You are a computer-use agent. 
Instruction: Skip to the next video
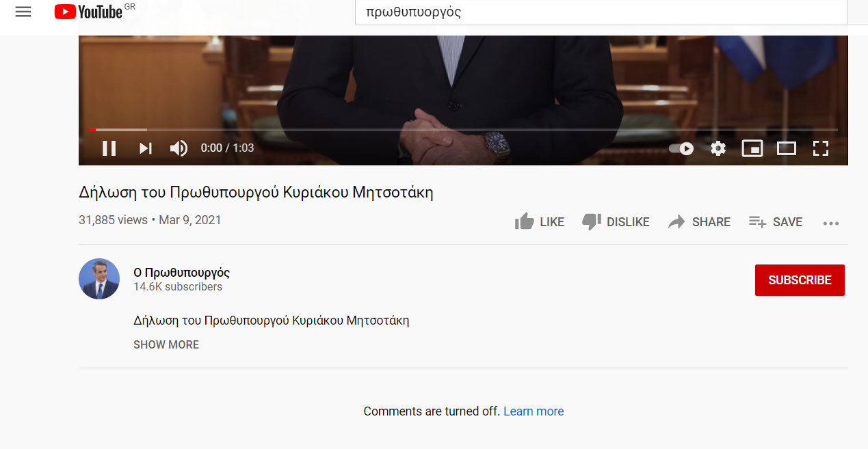tap(145, 148)
